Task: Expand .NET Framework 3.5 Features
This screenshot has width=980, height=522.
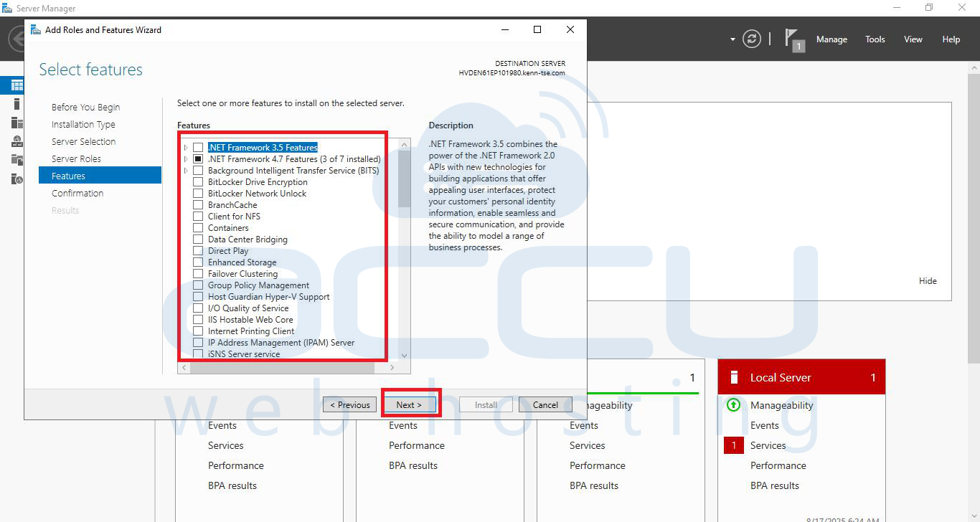Action: pyautogui.click(x=186, y=147)
